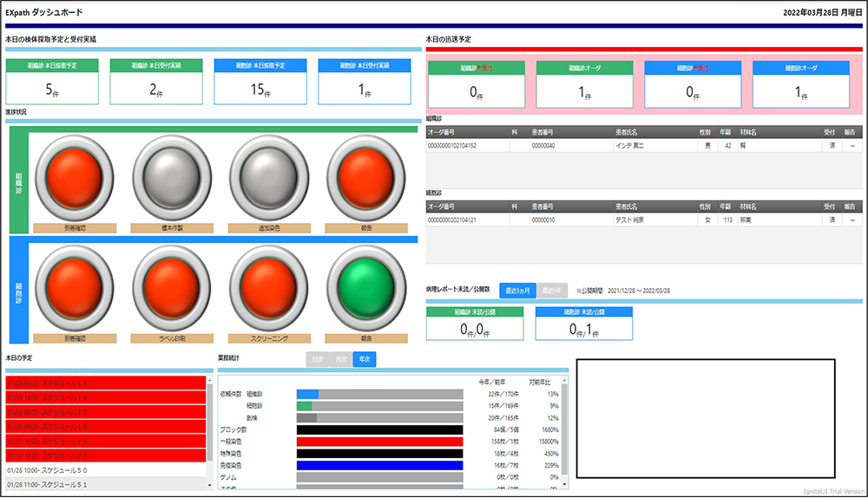Switch report period to 直近1年
This screenshot has width=868, height=498.
click(x=551, y=291)
